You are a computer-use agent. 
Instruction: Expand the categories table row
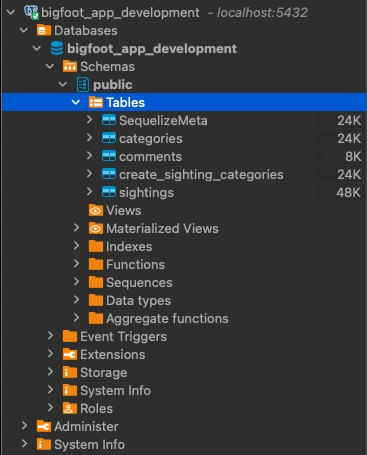[89, 137]
